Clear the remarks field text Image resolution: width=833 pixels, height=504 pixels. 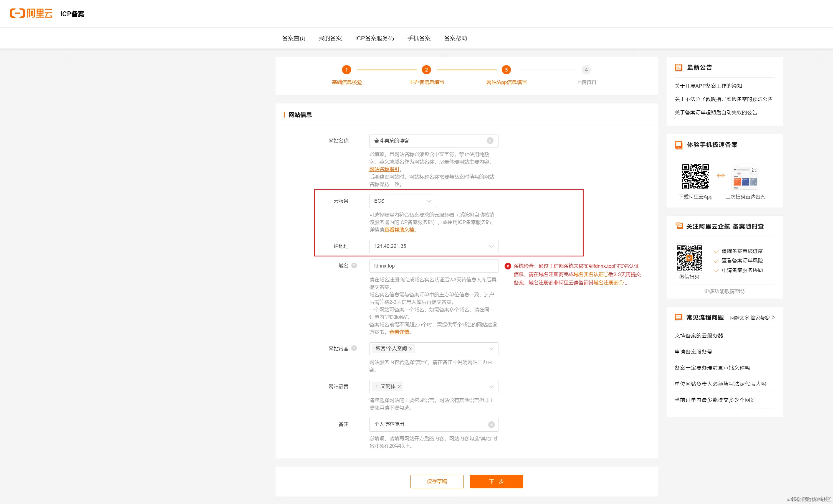(491, 425)
